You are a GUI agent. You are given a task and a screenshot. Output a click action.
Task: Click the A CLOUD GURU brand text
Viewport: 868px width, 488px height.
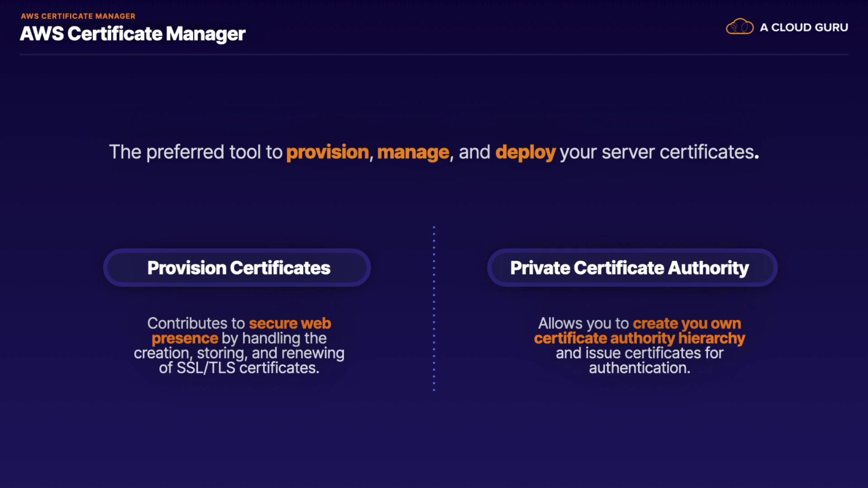(x=804, y=28)
